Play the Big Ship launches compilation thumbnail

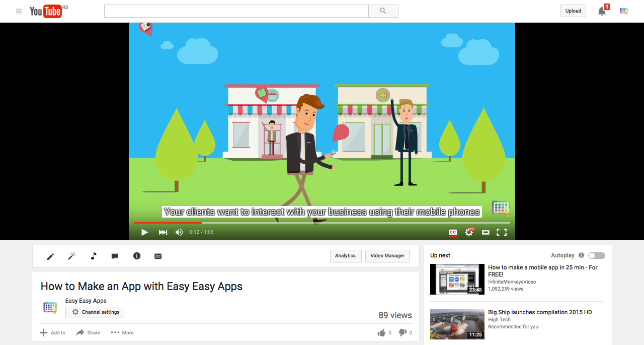click(457, 324)
